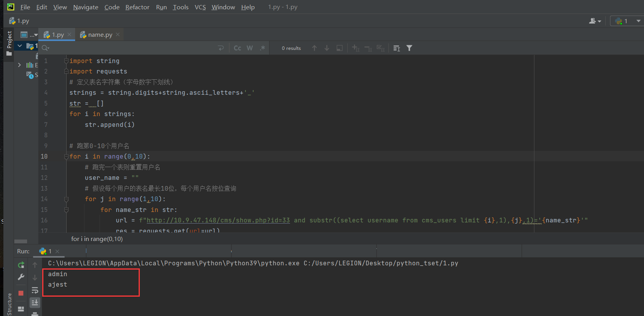Open the VCS menu
This screenshot has height=316, width=644.
click(200, 7)
